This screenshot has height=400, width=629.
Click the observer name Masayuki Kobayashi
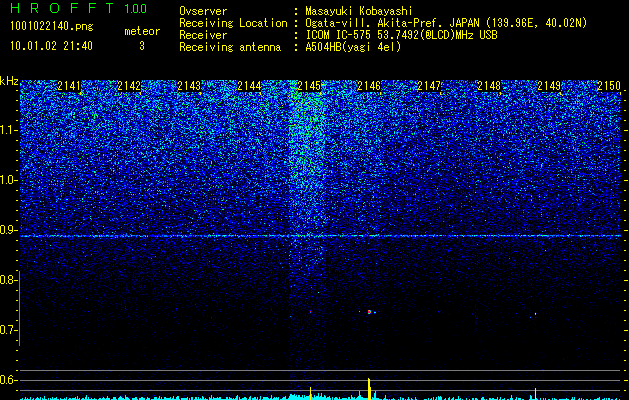(x=359, y=11)
